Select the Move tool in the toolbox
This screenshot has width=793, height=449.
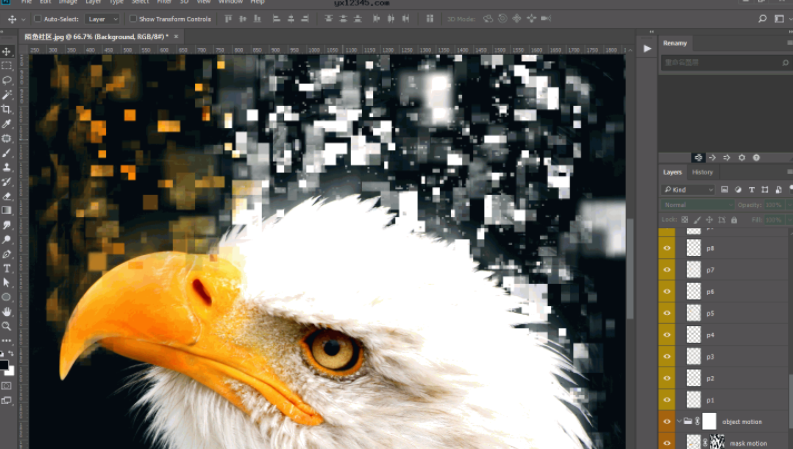7,52
